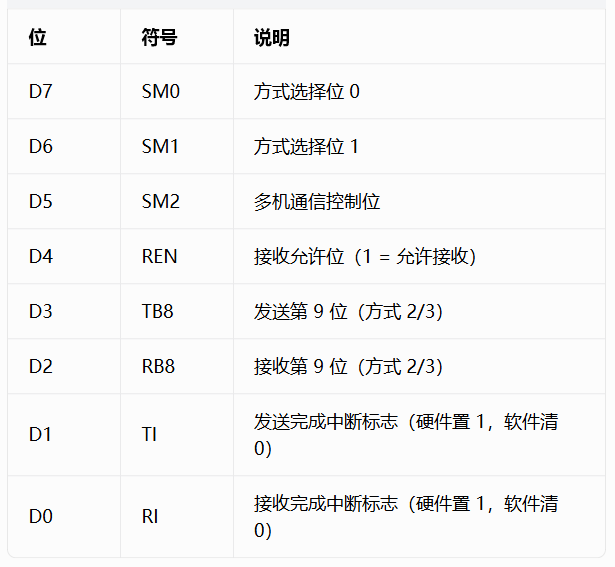Click the text '方式选择位 0'
Image resolution: width=615 pixels, height=567 pixels.
click(x=306, y=91)
